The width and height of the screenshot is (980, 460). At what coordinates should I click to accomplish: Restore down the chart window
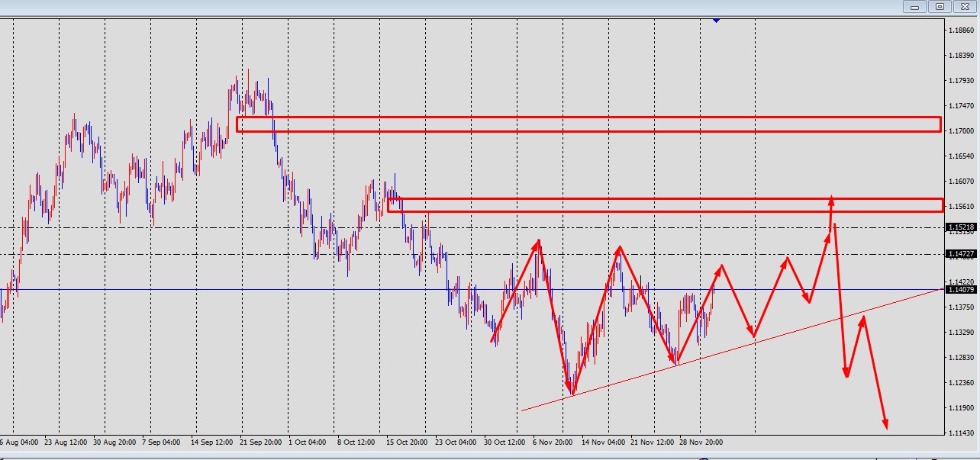[939, 7]
